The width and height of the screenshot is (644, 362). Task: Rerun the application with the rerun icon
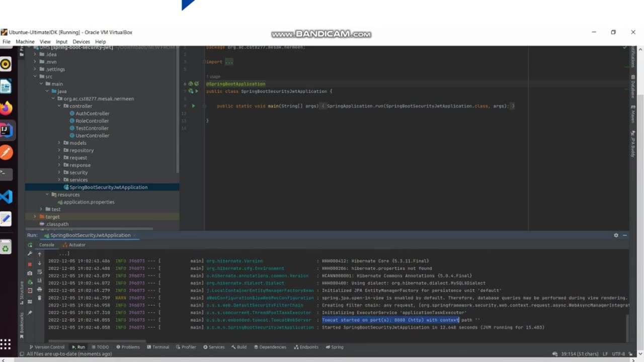point(30,245)
